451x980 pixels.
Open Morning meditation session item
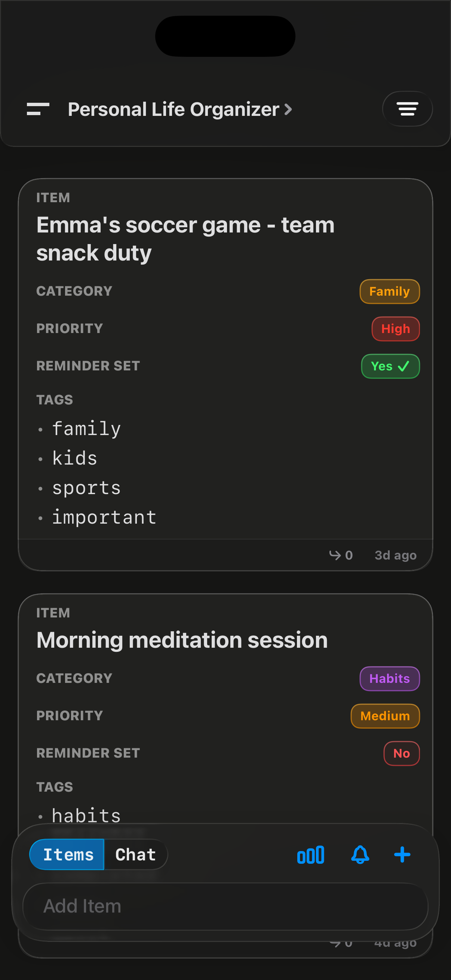[182, 640]
